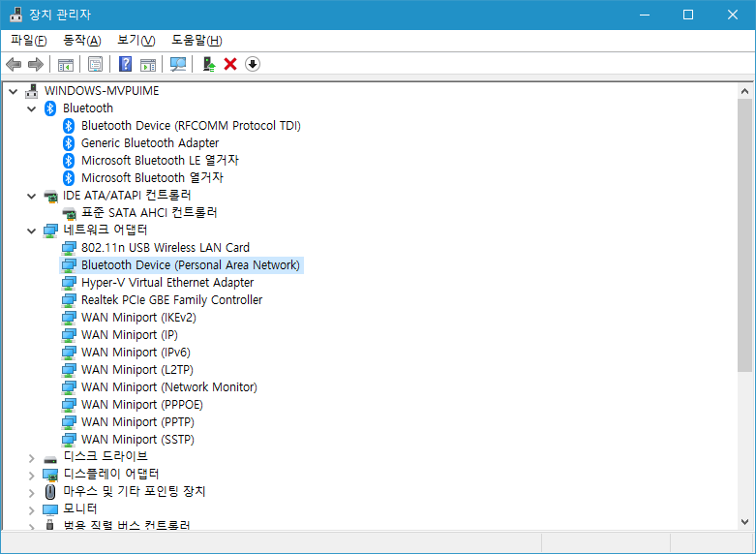Click icon of Hyper-V Virtual Ethernet Adapter

(69, 283)
